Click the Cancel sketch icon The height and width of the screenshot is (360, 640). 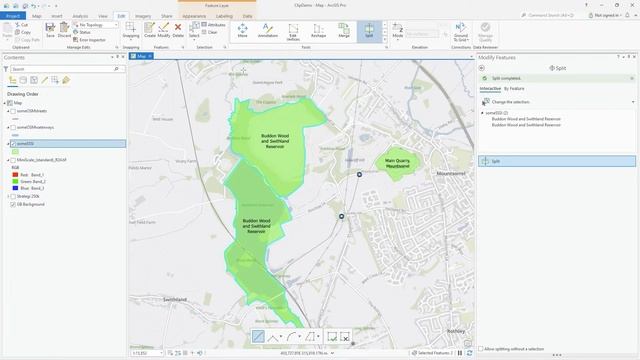pos(345,337)
